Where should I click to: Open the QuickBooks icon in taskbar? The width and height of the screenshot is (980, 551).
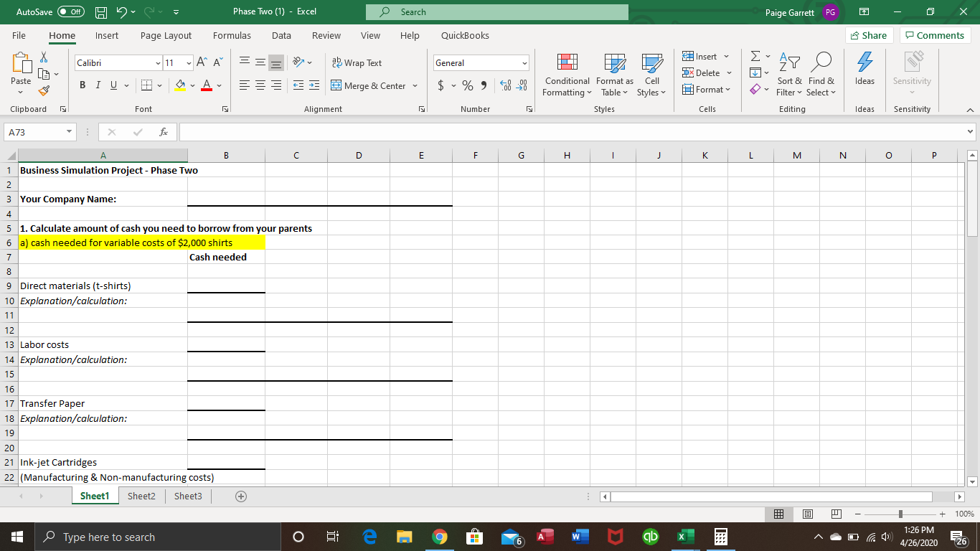(x=650, y=537)
